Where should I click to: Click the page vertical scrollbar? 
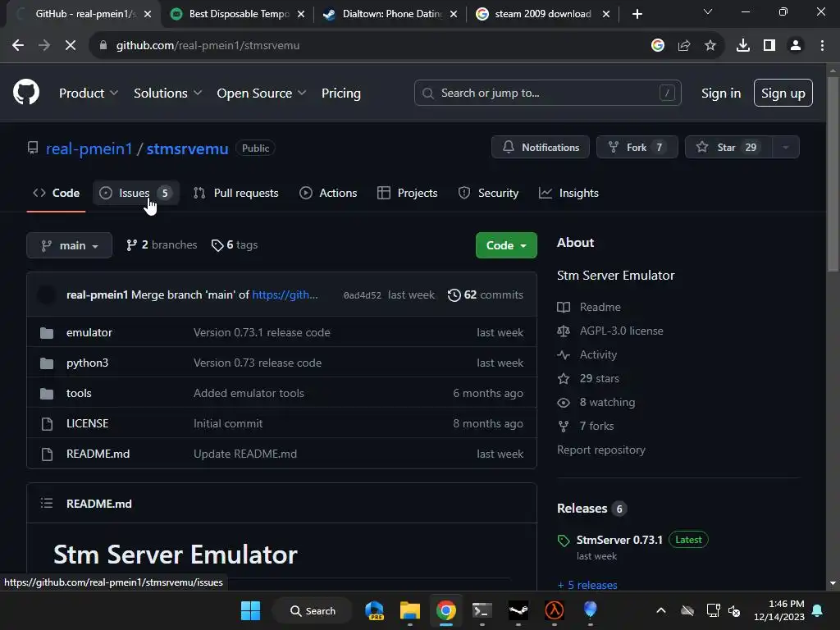click(x=833, y=174)
